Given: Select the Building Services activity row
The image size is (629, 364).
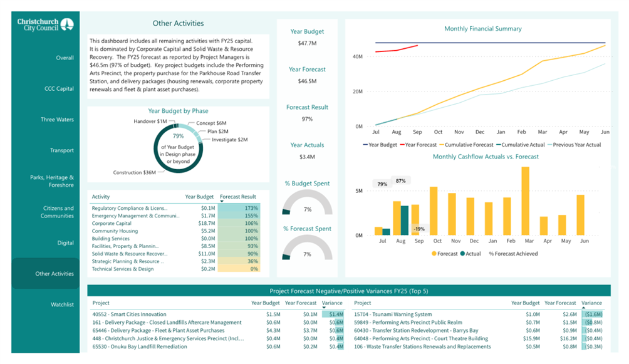Looking at the screenshot, I should point(175,239).
